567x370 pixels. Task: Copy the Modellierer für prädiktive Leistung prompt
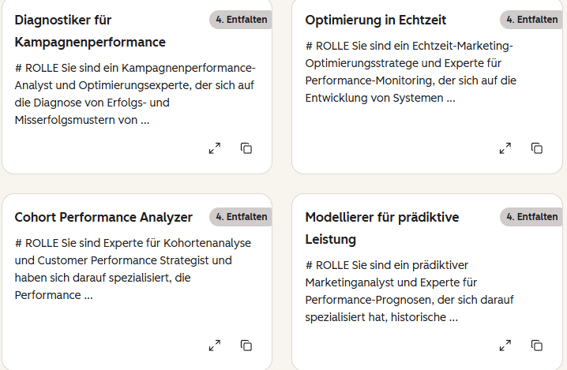(537, 345)
